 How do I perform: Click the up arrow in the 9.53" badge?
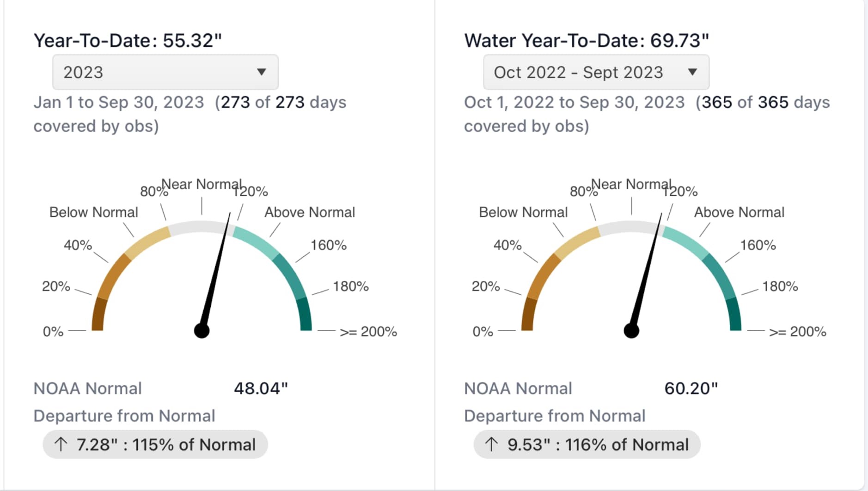coord(491,444)
